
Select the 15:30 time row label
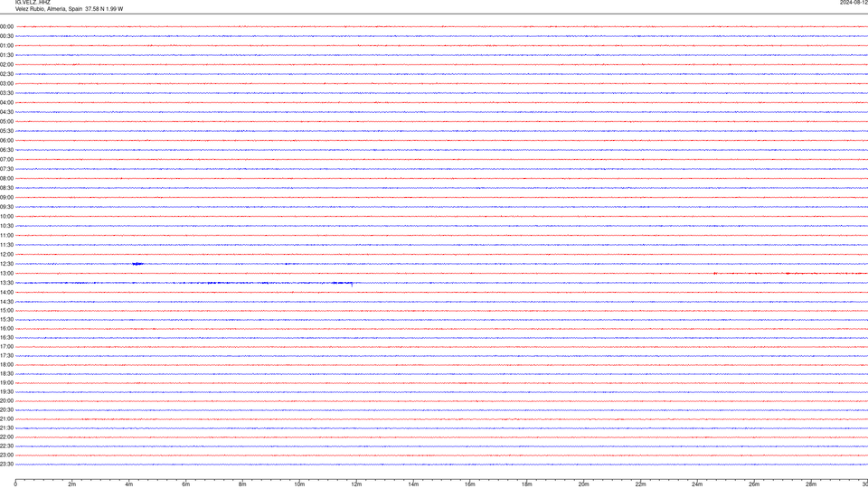coord(6,319)
